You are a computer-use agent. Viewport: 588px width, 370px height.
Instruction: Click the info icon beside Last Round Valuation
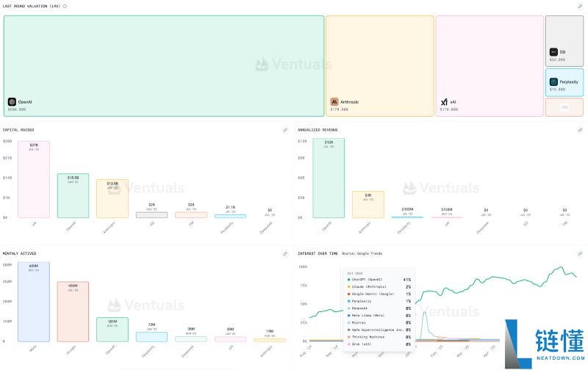point(65,6)
